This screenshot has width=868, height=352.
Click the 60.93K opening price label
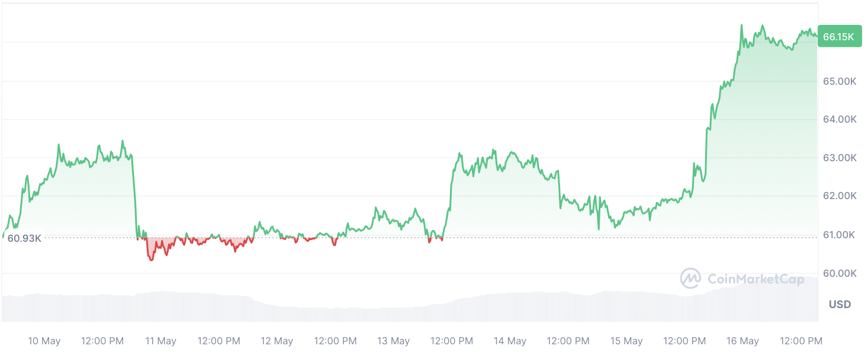tap(24, 238)
